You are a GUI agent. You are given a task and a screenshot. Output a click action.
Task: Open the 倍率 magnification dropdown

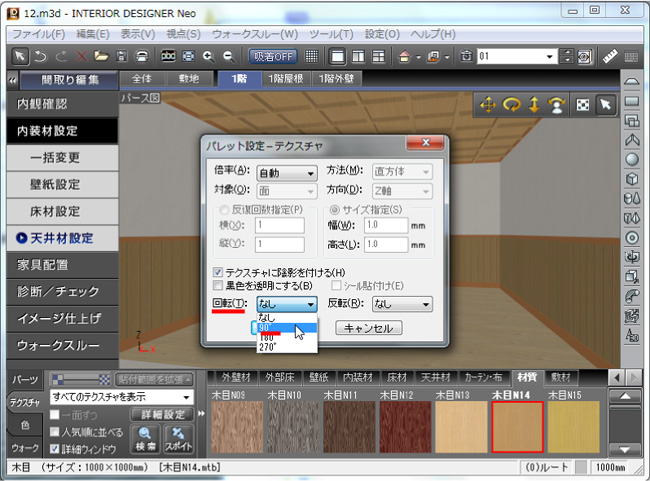point(286,173)
